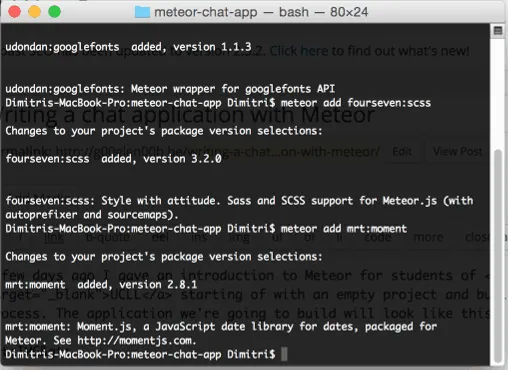Click the terminal vertical scrollbar thumb

click(x=498, y=256)
